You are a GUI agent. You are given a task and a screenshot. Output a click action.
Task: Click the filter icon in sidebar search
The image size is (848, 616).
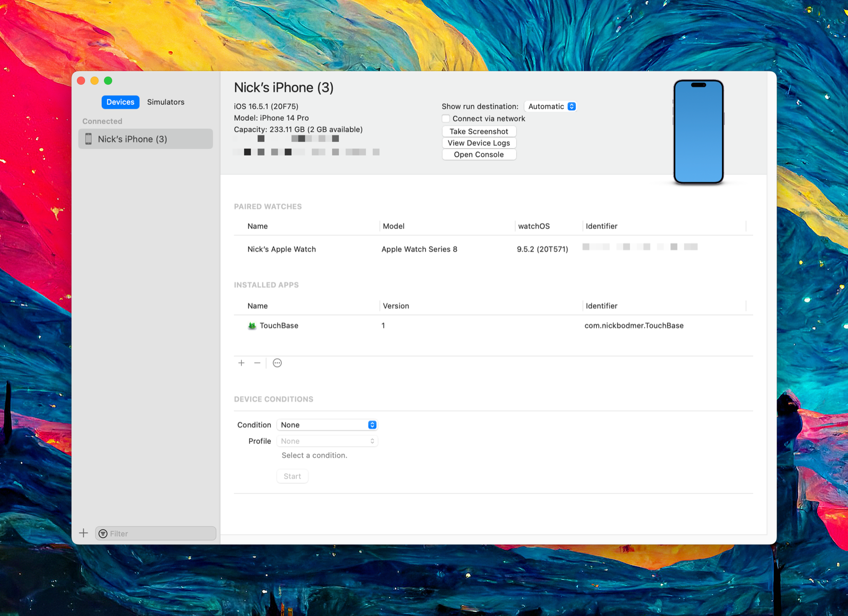point(103,533)
